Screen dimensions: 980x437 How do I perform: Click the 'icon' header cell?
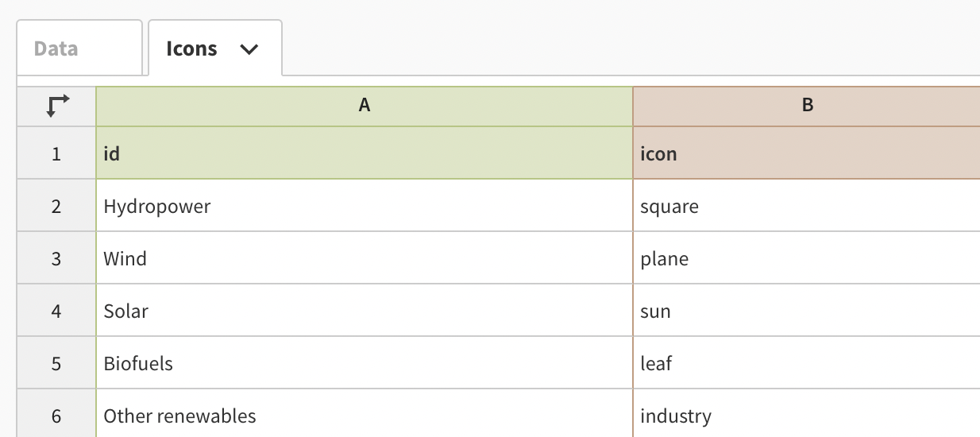807,153
